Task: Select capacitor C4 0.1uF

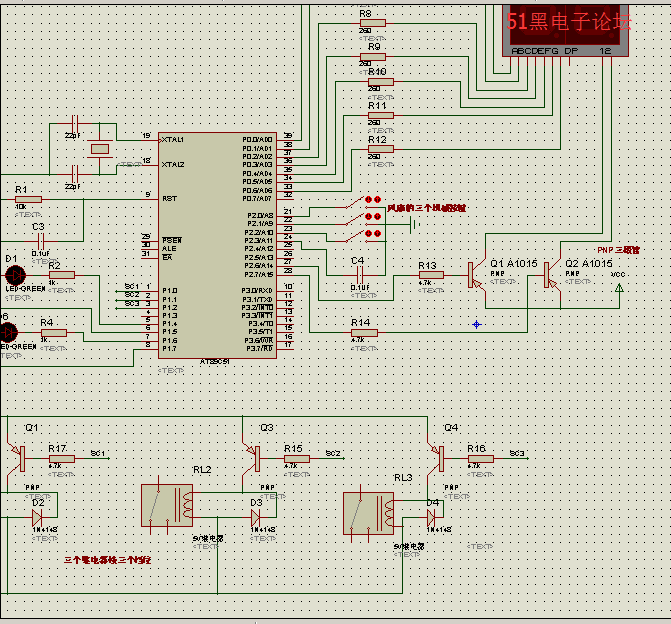Action: coord(360,274)
